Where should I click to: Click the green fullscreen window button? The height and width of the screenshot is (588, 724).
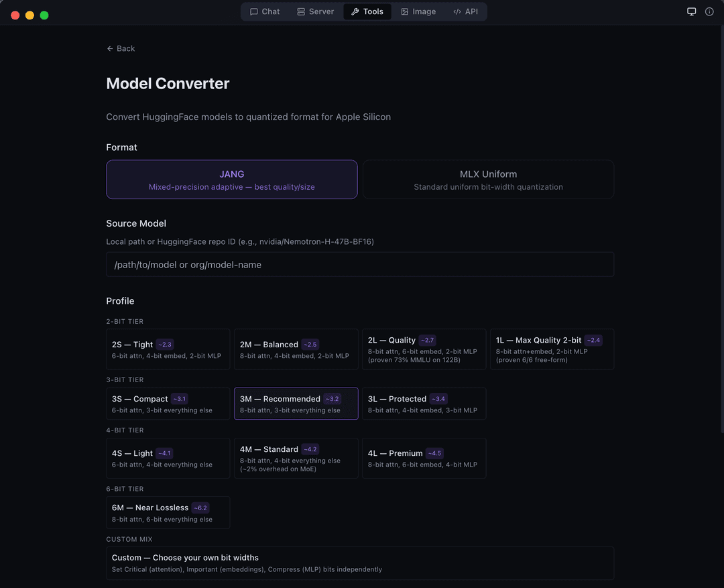pyautogui.click(x=44, y=15)
